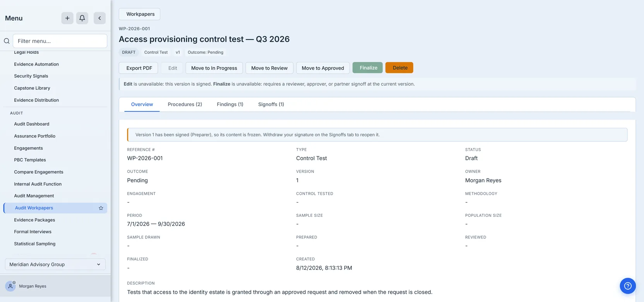Click created timestamp 8/12/2026, 8:13:13 PM
Image resolution: width=644 pixels, height=302 pixels.
click(324, 268)
